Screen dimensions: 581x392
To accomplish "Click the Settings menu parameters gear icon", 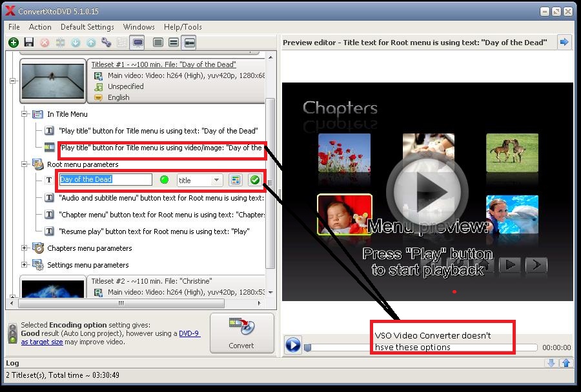I will click(38, 265).
